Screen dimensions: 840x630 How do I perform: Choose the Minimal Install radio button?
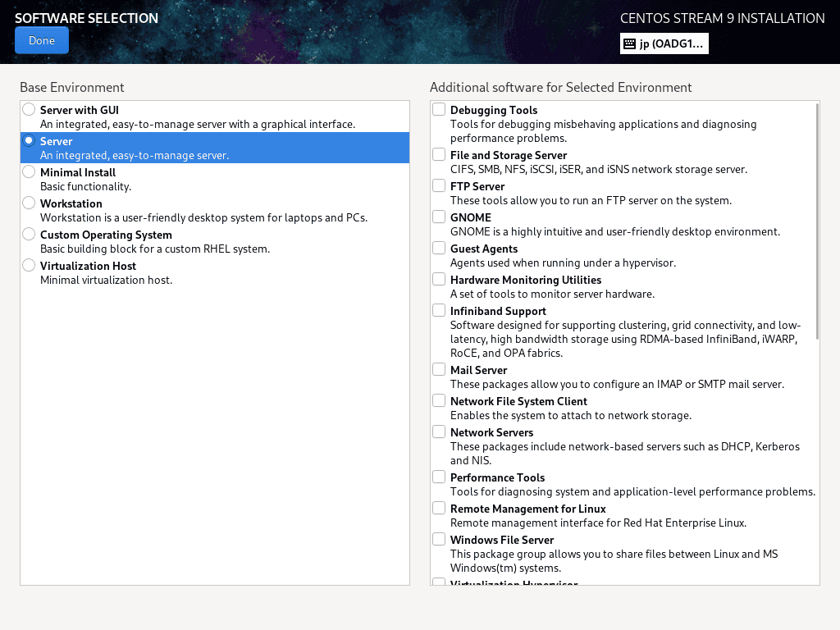pos(29,171)
